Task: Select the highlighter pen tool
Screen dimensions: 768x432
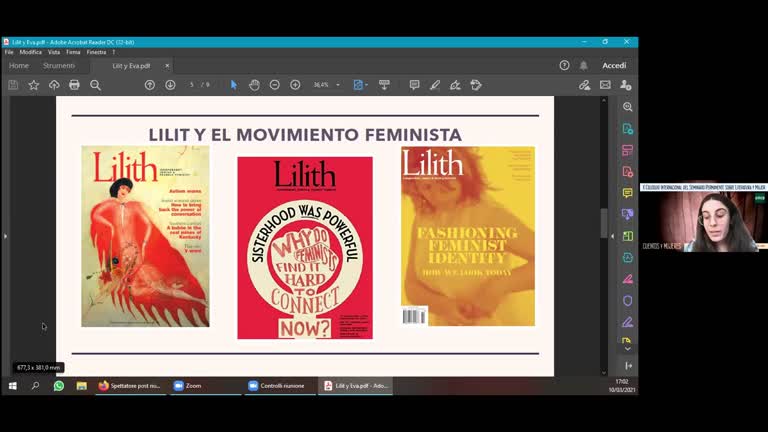Action: click(x=435, y=85)
